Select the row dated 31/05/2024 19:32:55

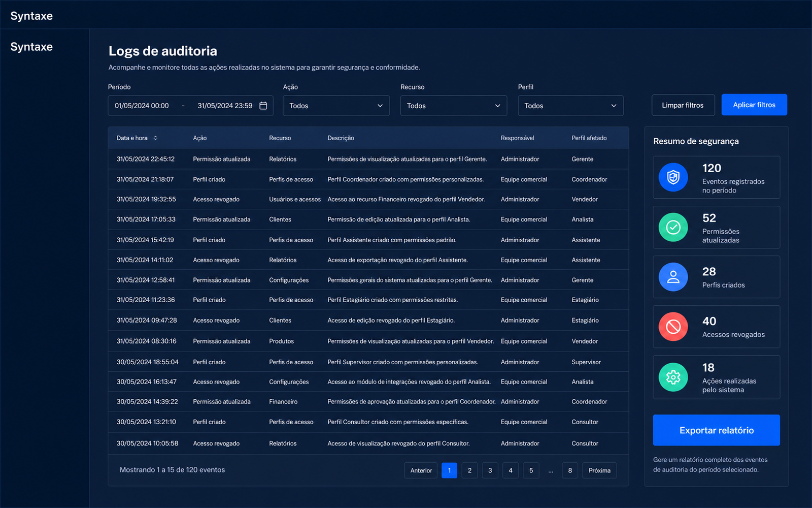coord(368,199)
